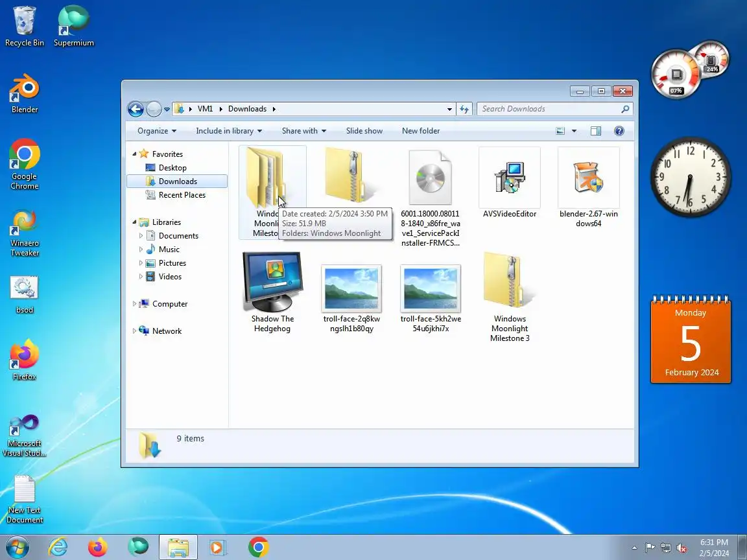Click the New folder button
The width and height of the screenshot is (747, 560).
point(421,131)
